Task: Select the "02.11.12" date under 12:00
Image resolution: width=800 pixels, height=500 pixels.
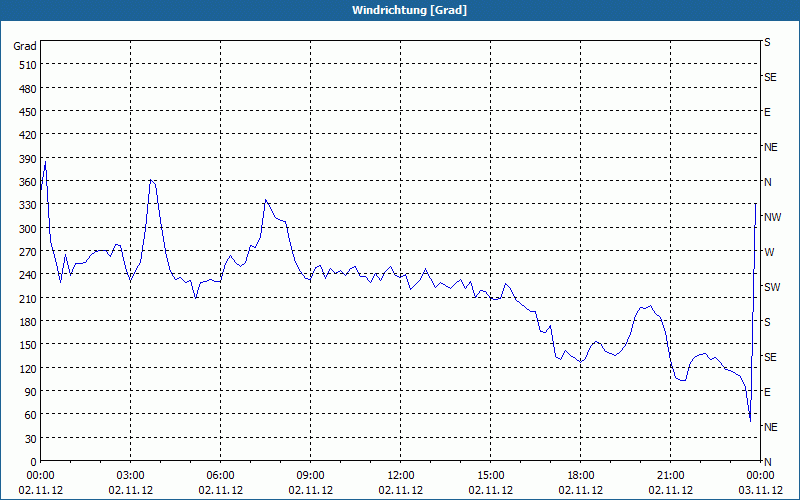Action: (x=401, y=490)
